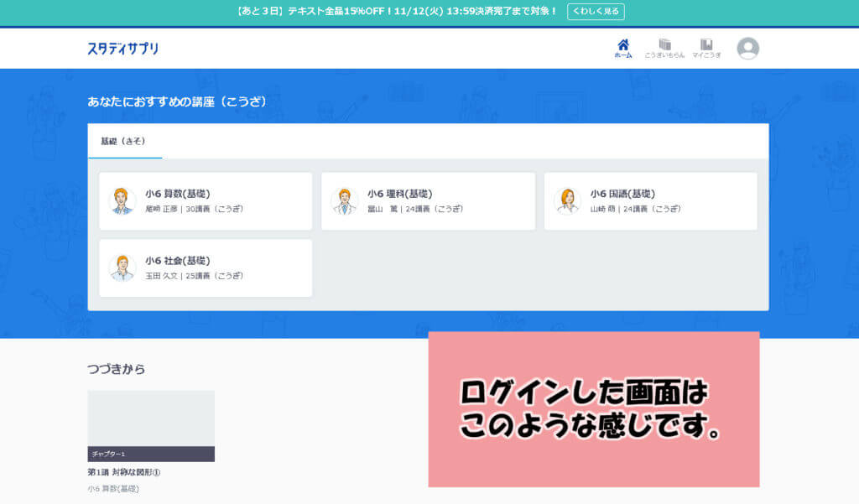Open the 小6 算数(基礎) course card
The width and height of the screenshot is (859, 504).
tap(205, 201)
